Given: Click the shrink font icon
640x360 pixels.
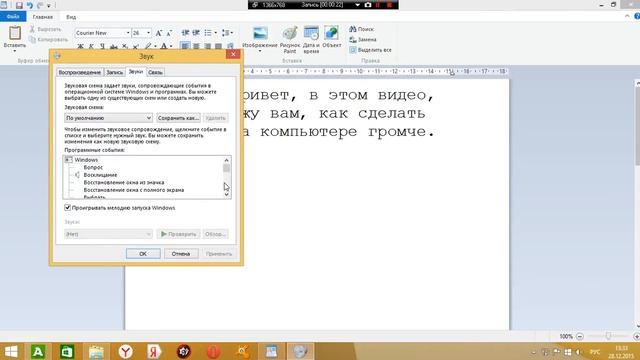Looking at the screenshot, I should (x=169, y=33).
